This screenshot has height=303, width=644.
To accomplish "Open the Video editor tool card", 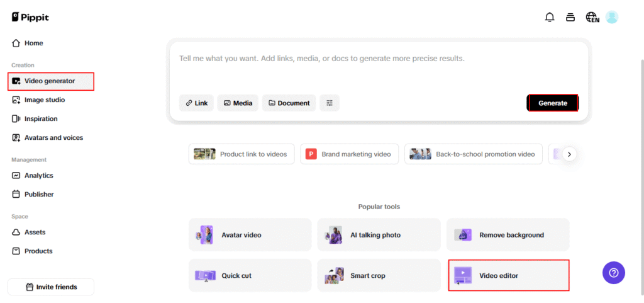I will tap(508, 275).
